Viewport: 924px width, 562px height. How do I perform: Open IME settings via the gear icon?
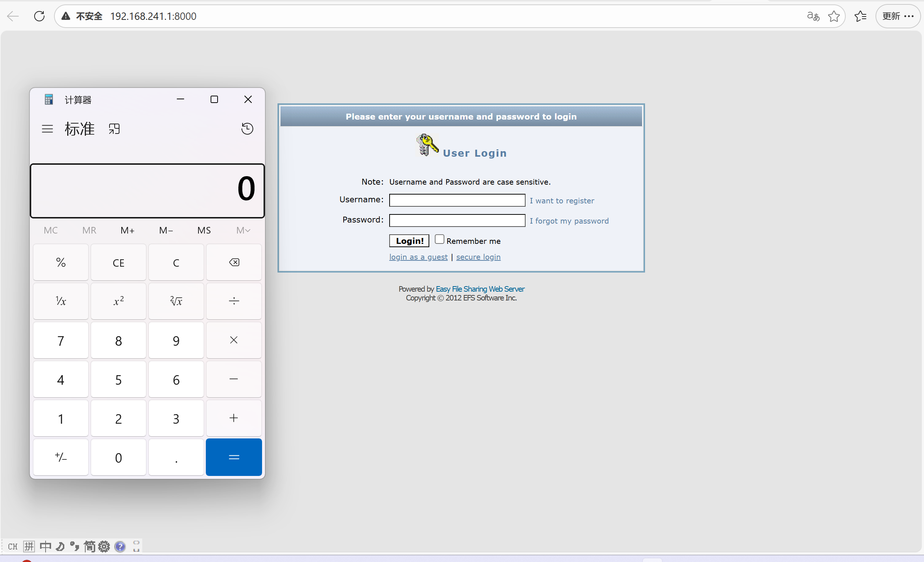(104, 547)
